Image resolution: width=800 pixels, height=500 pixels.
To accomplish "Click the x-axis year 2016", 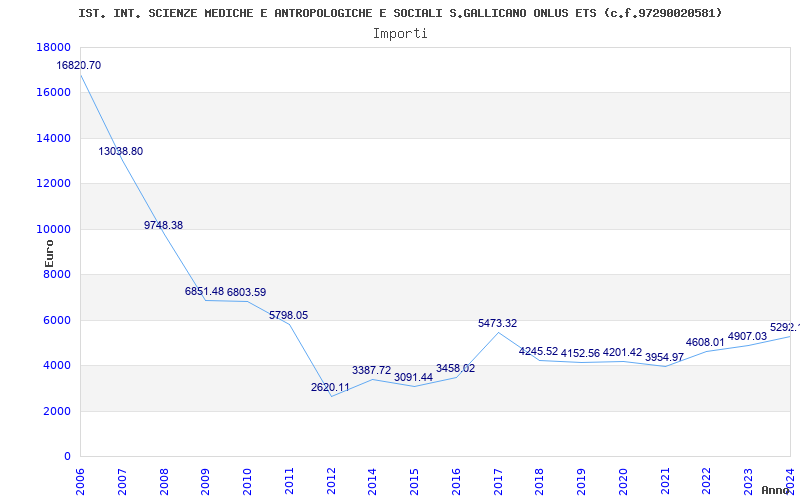I will coord(456,481).
